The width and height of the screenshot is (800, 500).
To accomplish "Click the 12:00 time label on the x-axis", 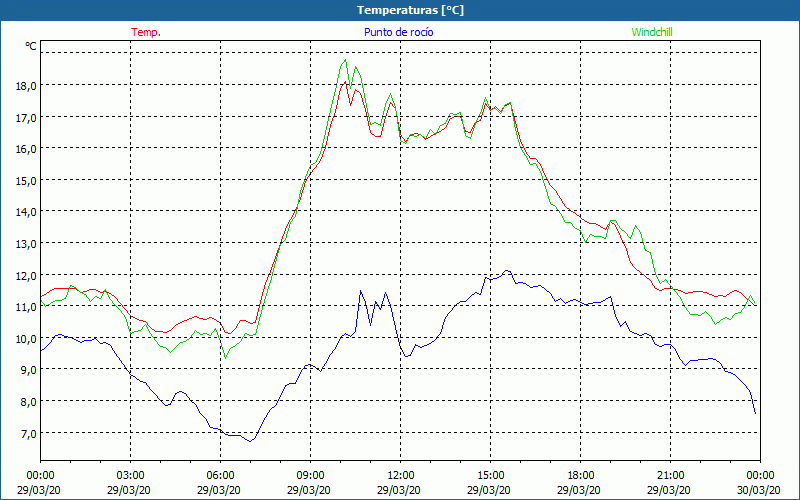I will pyautogui.click(x=401, y=476).
